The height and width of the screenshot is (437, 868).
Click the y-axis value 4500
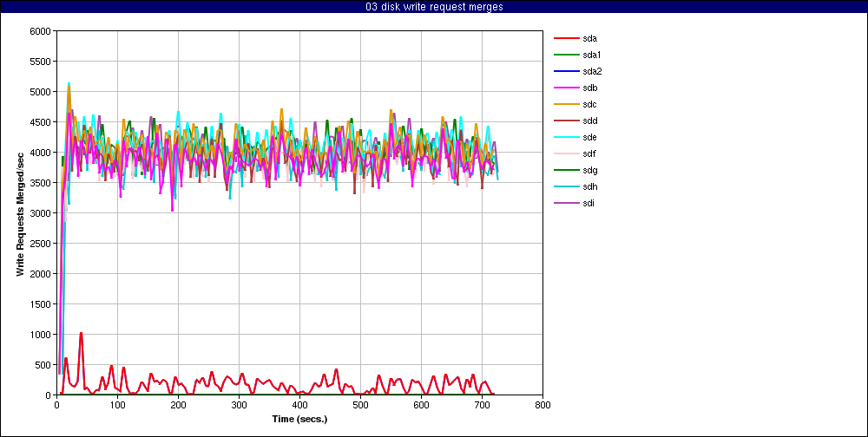click(42, 122)
